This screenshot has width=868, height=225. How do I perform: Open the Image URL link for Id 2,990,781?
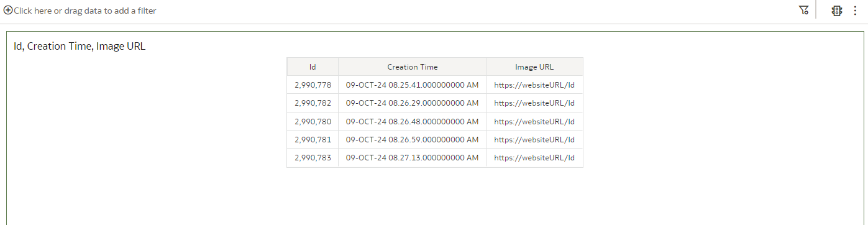click(534, 140)
